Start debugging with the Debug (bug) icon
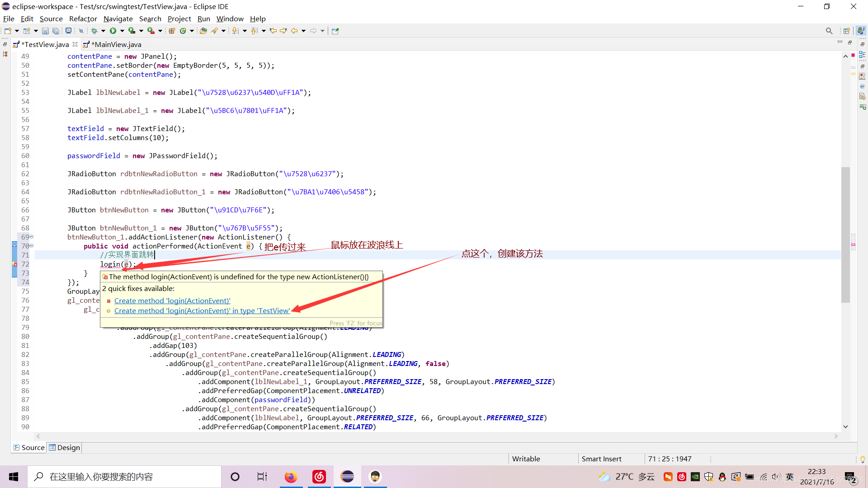The width and height of the screenshot is (868, 488). click(95, 30)
